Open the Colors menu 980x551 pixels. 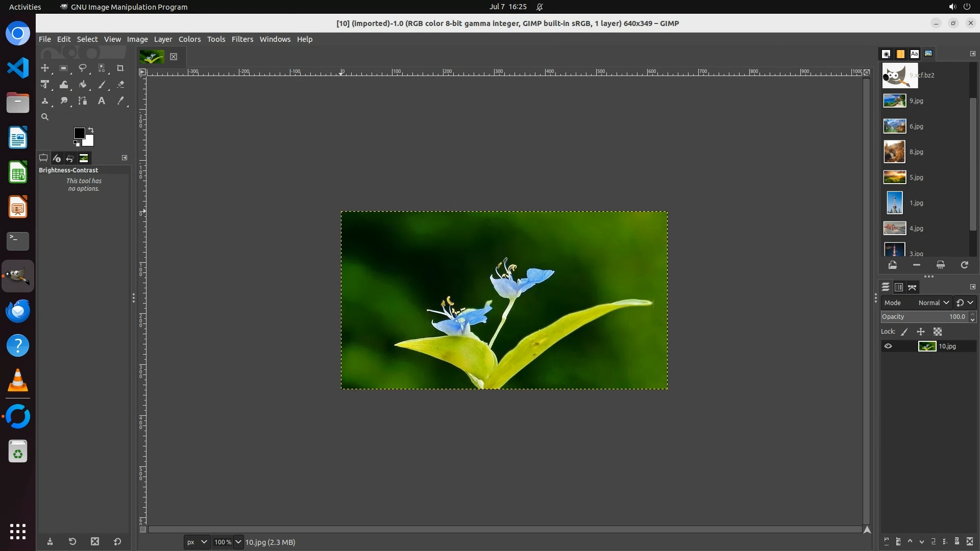(189, 39)
